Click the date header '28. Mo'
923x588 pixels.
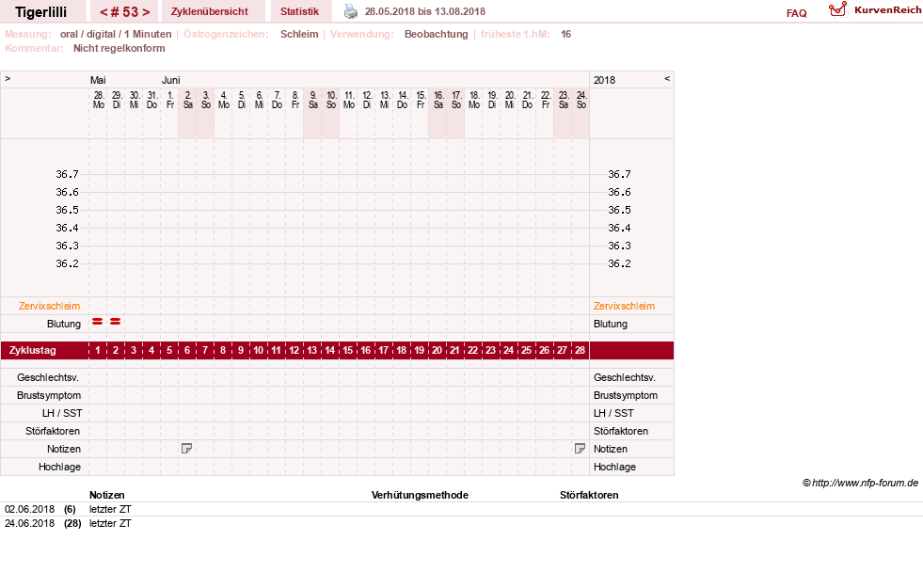point(98,100)
